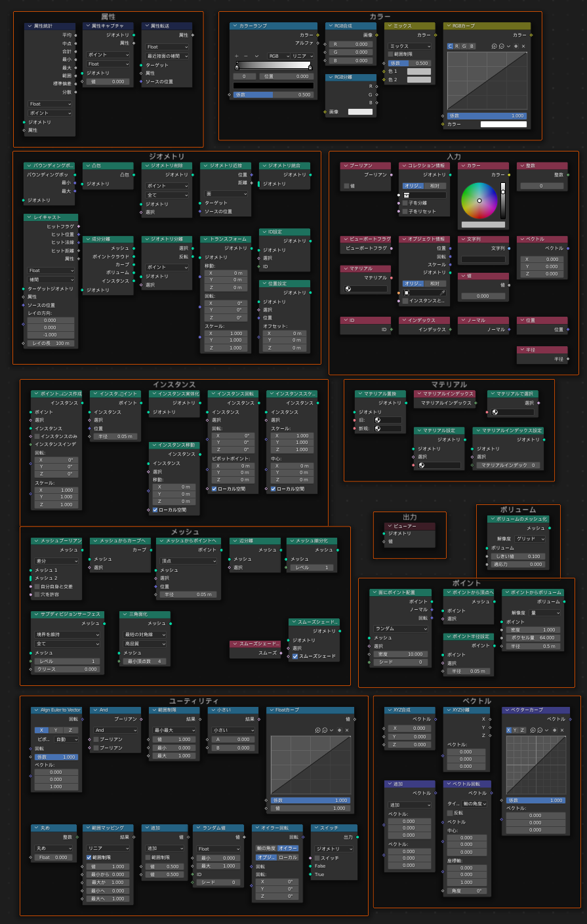Click the 色 1 swatch in ミックス

coord(419,71)
